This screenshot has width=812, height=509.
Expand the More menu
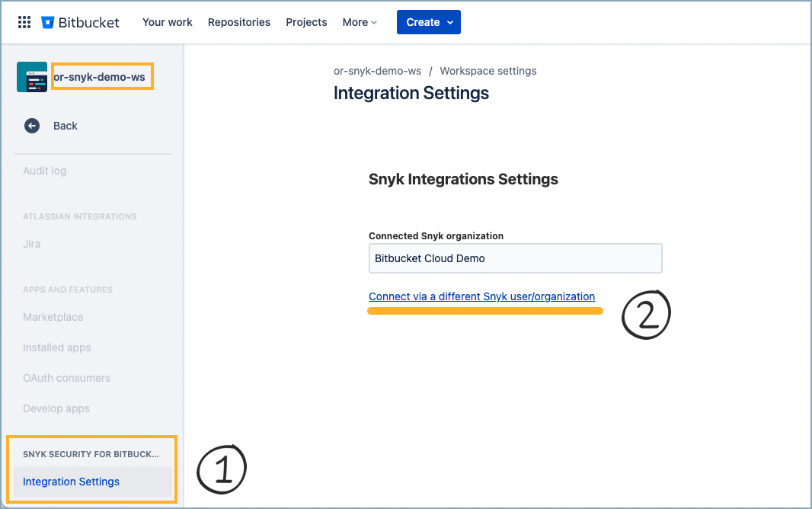point(360,22)
